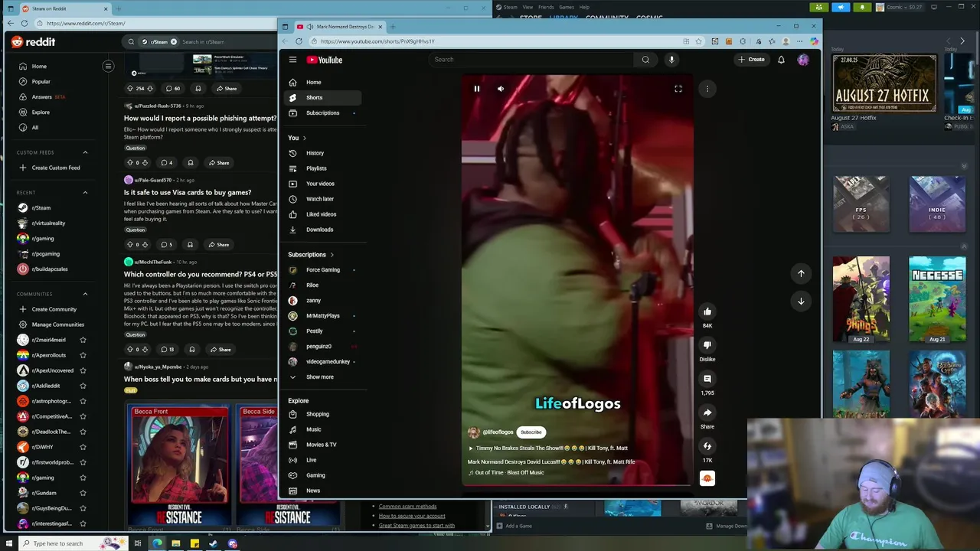Open YouTube hamburger guide menu
980x551 pixels.
click(292, 60)
